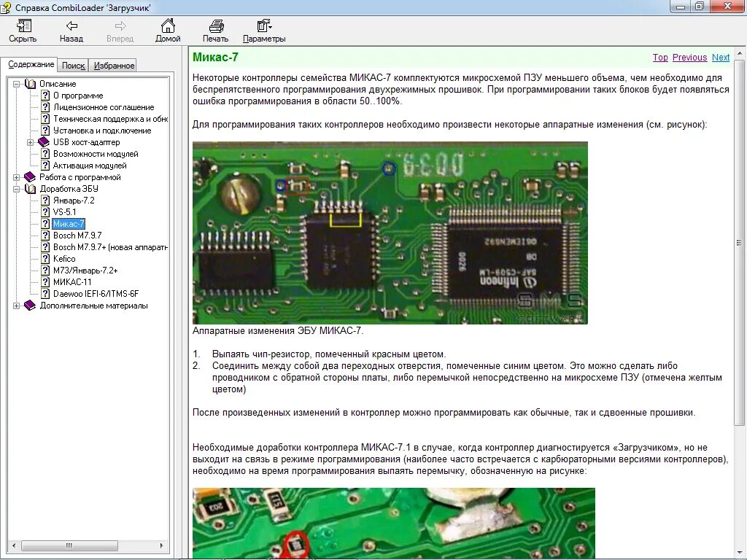The width and height of the screenshot is (747, 560).
Task: Expand the Работа с программой node
Action: point(16,177)
